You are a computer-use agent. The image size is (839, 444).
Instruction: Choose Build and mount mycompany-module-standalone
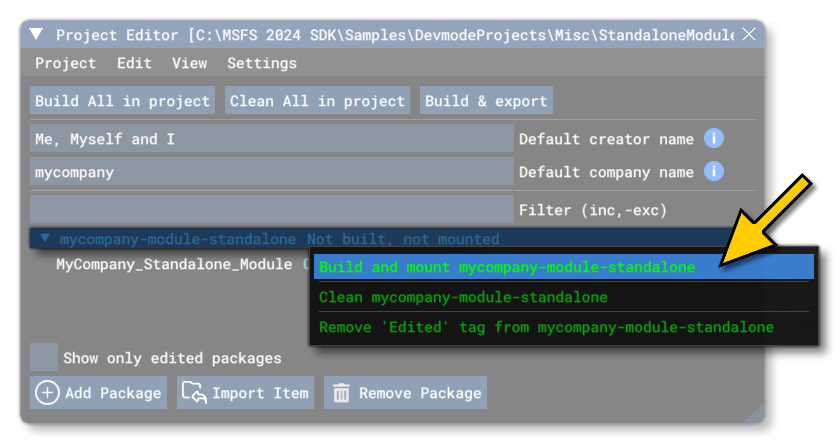pyautogui.click(x=564, y=267)
